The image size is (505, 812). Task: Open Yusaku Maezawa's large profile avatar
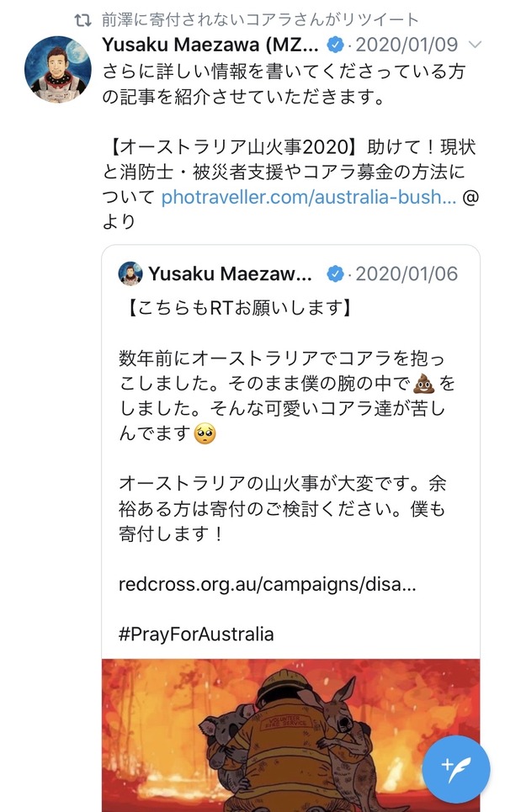[x=58, y=70]
